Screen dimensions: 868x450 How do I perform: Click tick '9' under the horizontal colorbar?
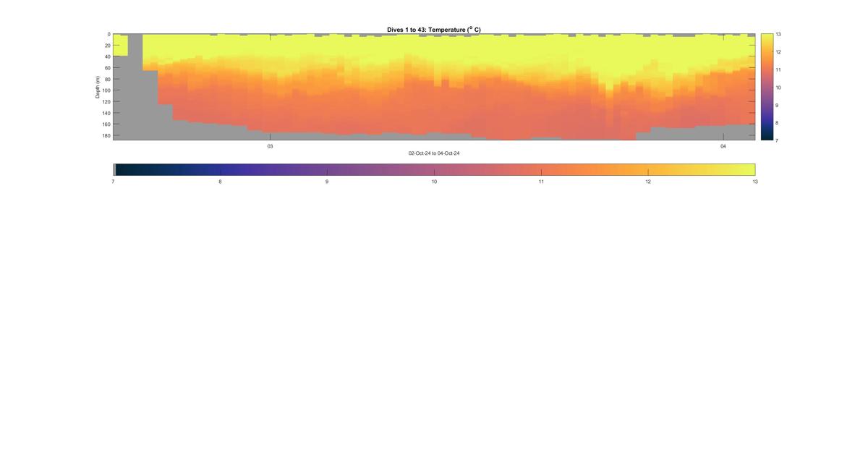click(x=327, y=182)
